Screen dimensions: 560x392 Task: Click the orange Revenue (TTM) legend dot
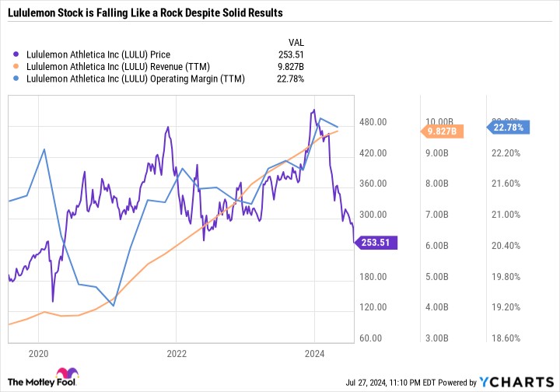coord(17,66)
